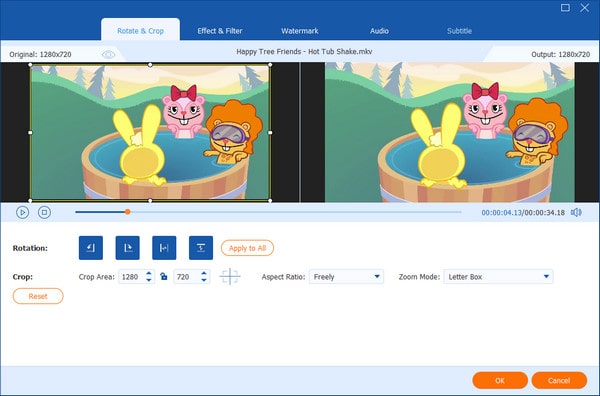The image size is (600, 396).
Task: Toggle the crop aspect lock icon
Action: pos(164,276)
